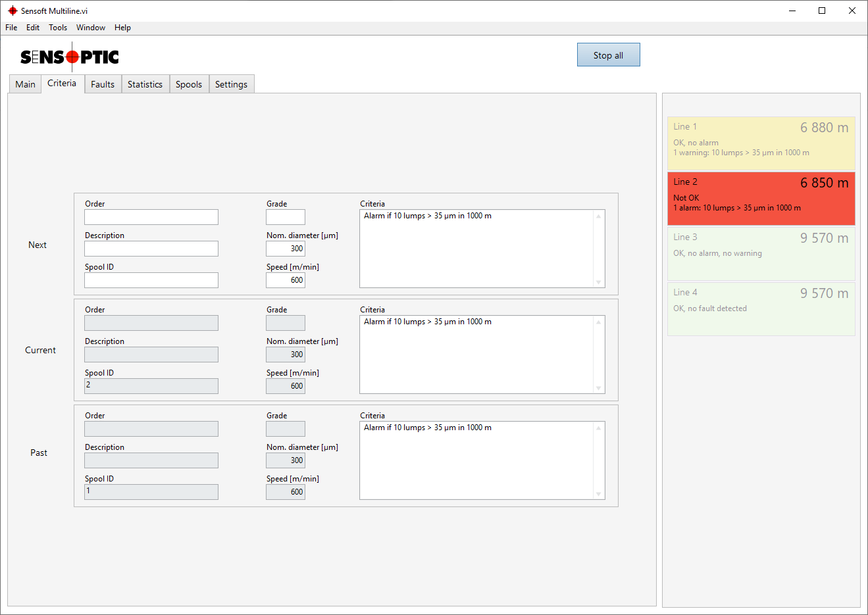Click the Past Criteria scrollbar up arrow
The image size is (868, 615).
(599, 428)
